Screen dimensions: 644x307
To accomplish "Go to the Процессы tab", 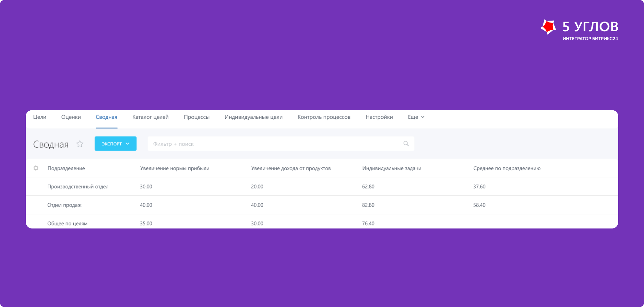I will click(196, 117).
